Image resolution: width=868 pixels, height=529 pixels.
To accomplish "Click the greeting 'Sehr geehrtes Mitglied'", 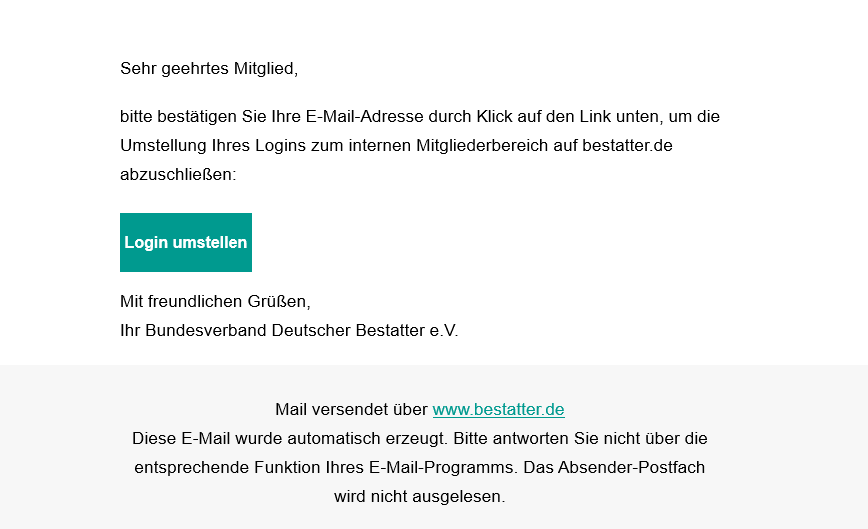I will (x=209, y=69).
